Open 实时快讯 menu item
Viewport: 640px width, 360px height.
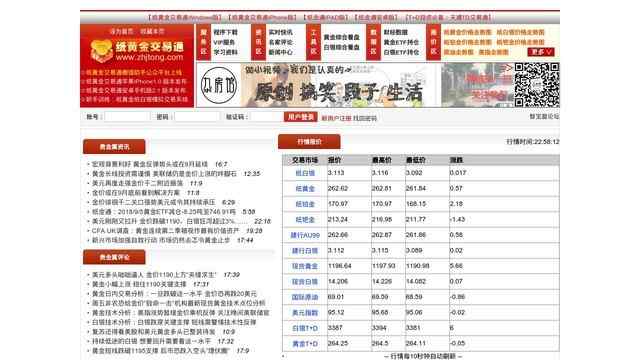click(280, 32)
